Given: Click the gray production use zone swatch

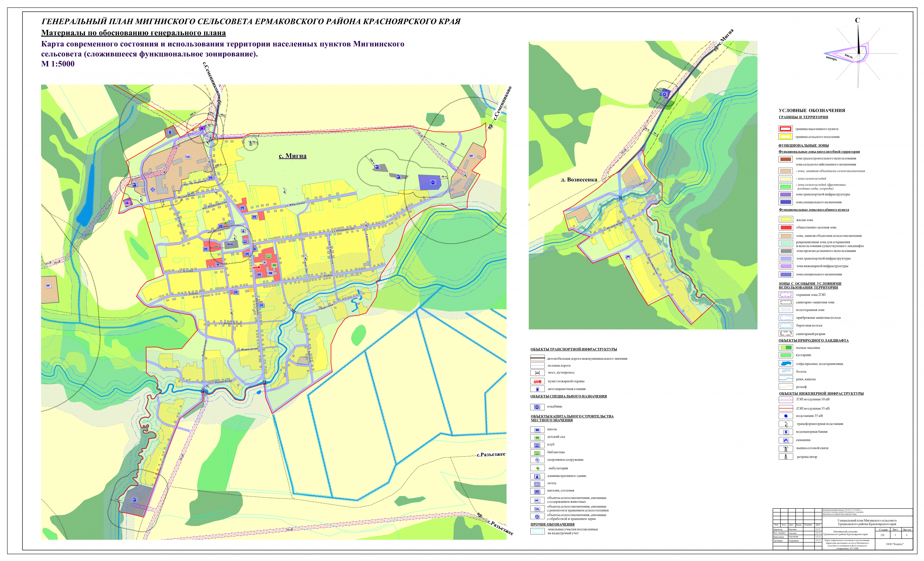Looking at the screenshot, I should pyautogui.click(x=786, y=251).
